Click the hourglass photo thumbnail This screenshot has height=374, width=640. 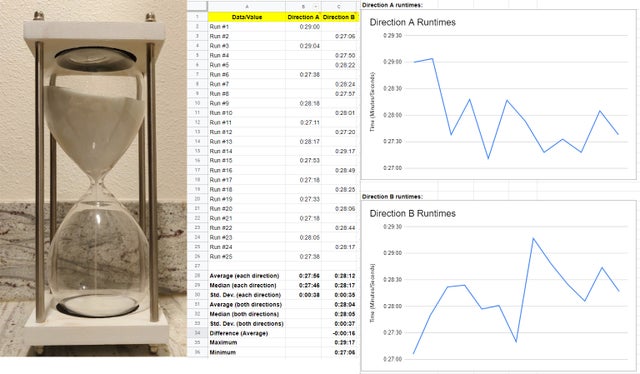coord(93,178)
